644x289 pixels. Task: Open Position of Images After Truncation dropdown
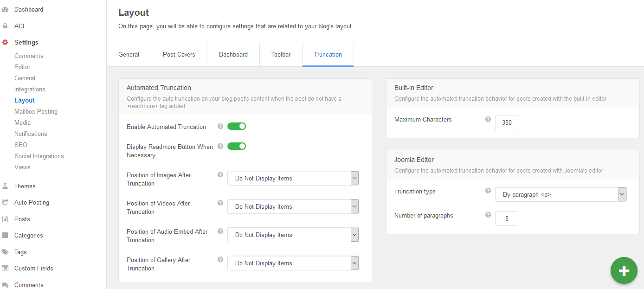click(293, 178)
